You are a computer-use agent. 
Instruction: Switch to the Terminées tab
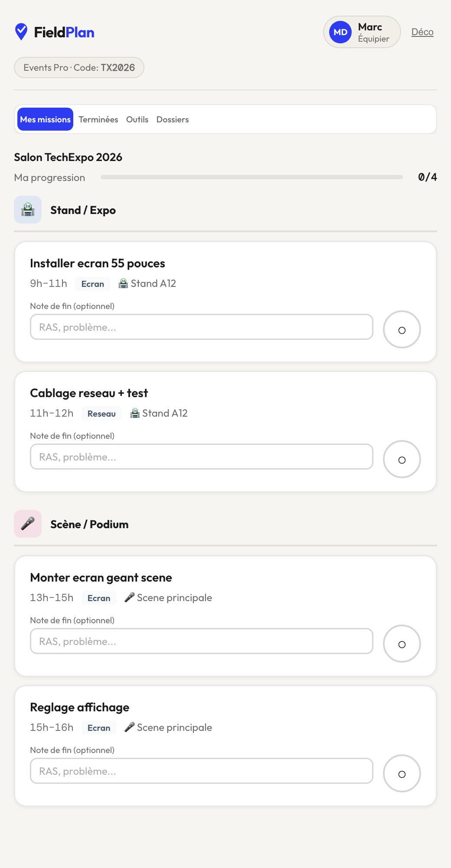(x=98, y=119)
